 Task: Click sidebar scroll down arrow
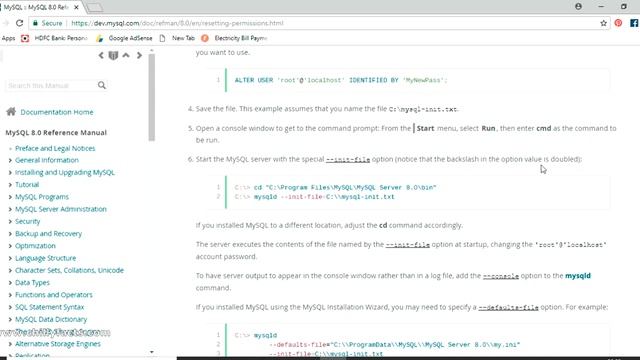(152, 352)
